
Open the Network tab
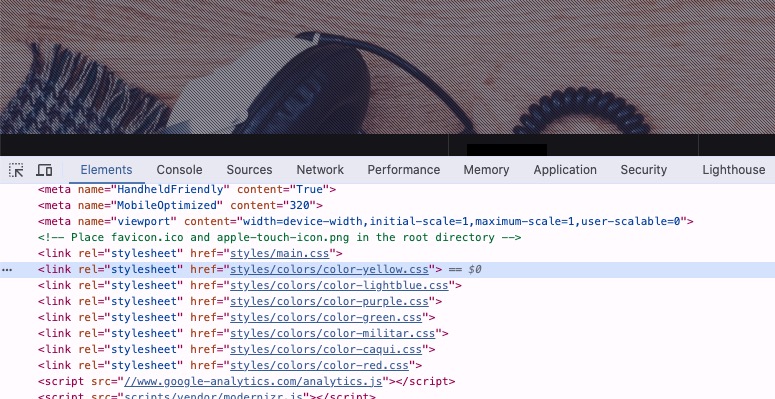click(x=320, y=170)
